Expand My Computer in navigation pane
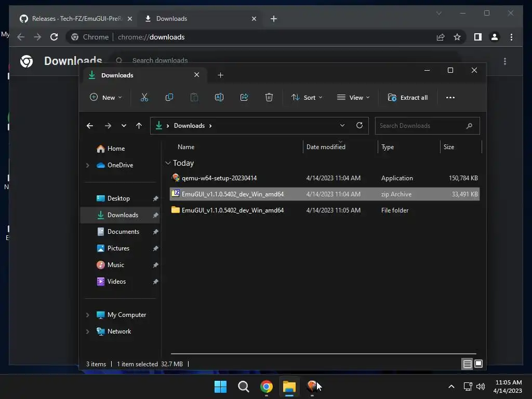This screenshot has height=399, width=532. pyautogui.click(x=87, y=315)
